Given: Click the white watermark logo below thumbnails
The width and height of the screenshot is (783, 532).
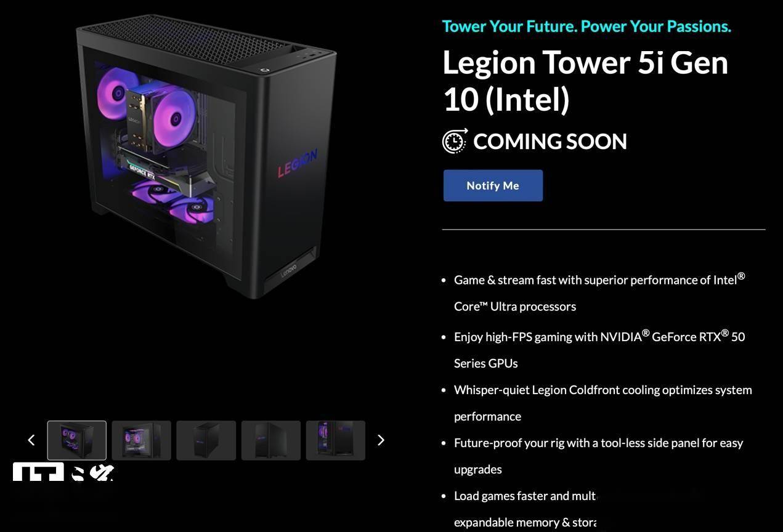Looking at the screenshot, I should pyautogui.click(x=63, y=473).
